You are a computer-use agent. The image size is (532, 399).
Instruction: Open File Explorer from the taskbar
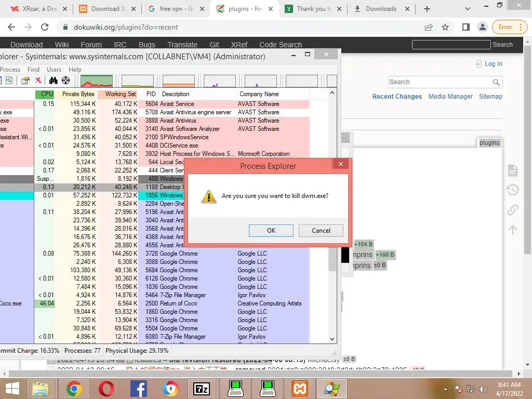(x=41, y=389)
